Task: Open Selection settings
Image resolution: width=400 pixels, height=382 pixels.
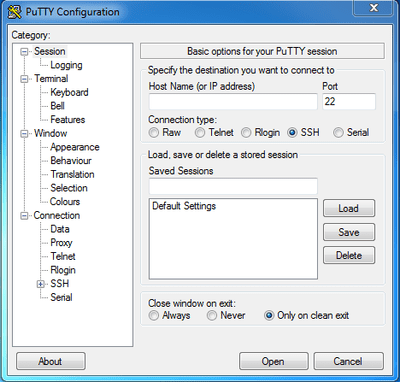Action: [69, 188]
